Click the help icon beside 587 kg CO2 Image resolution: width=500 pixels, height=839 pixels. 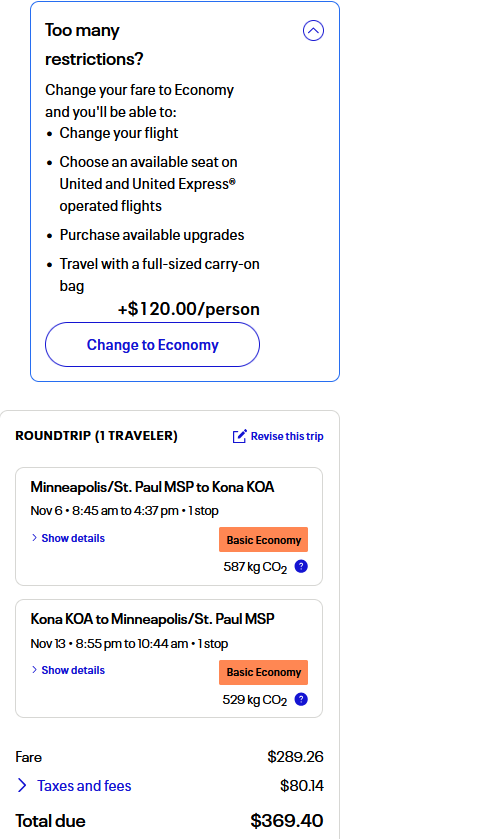click(301, 566)
